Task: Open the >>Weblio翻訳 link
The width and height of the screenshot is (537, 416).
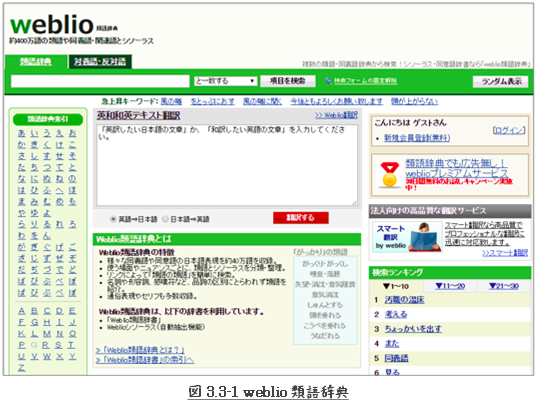Action: click(336, 115)
